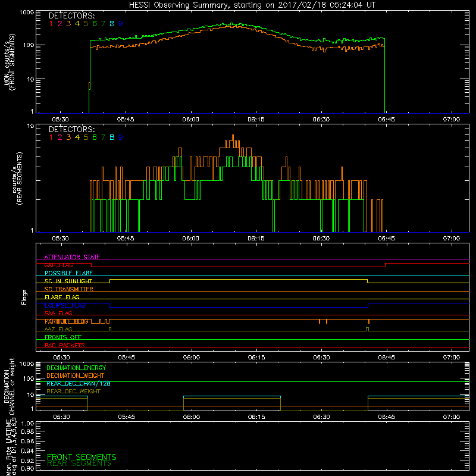Click the POSSIBLE_FLARE flag label
This screenshot has height=476, width=476.
tap(68, 273)
